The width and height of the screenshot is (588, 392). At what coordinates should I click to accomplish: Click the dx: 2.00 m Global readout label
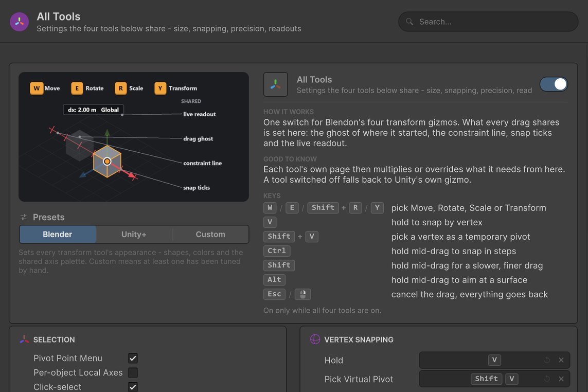click(x=94, y=110)
